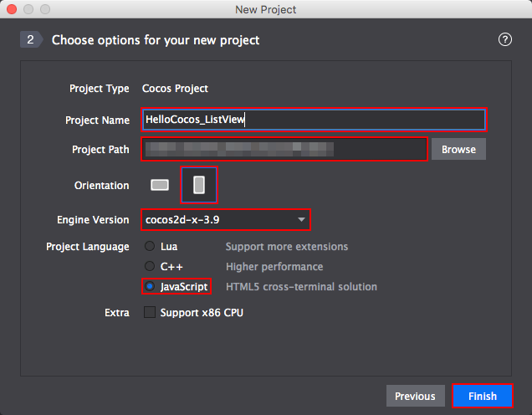532x415 pixels.
Task: Select the JavaScript radio button
Action: click(150, 286)
